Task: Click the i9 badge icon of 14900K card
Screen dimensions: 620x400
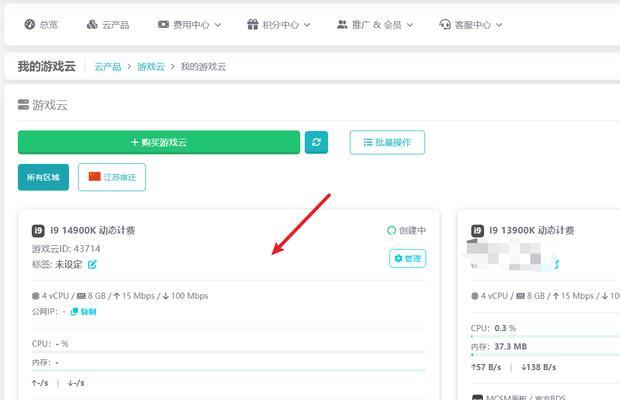Action: coord(38,230)
